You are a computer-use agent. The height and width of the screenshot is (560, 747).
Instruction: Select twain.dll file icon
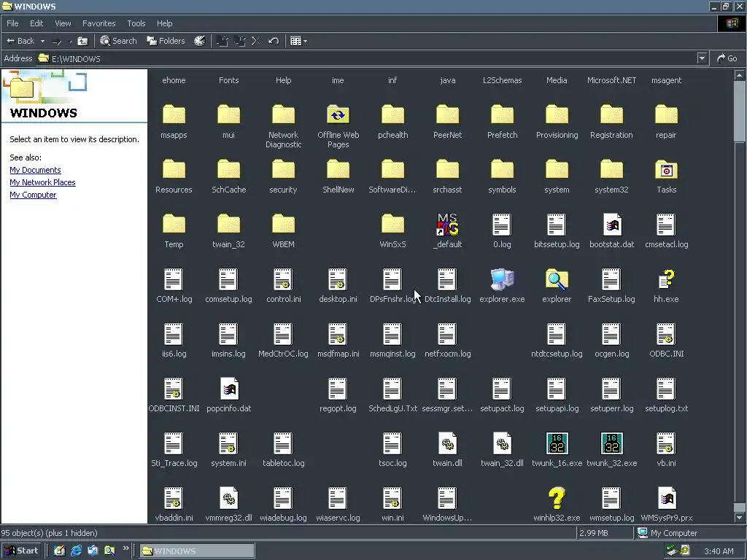[x=447, y=444]
